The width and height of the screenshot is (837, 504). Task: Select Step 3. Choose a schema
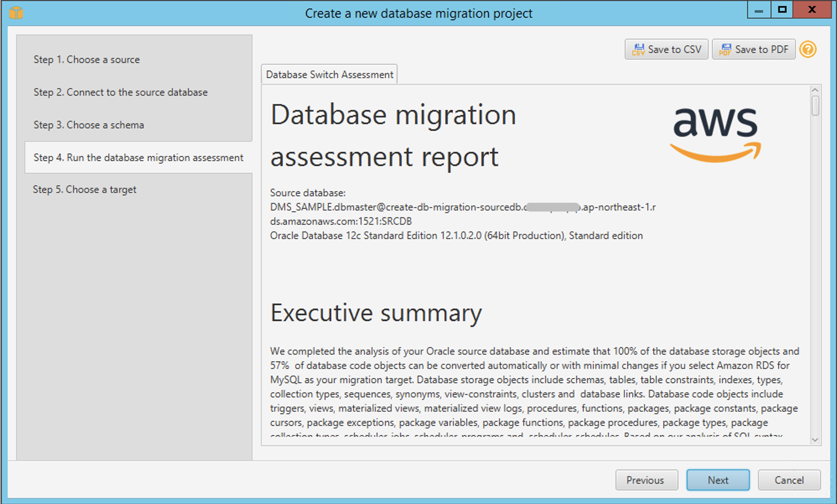tap(88, 125)
